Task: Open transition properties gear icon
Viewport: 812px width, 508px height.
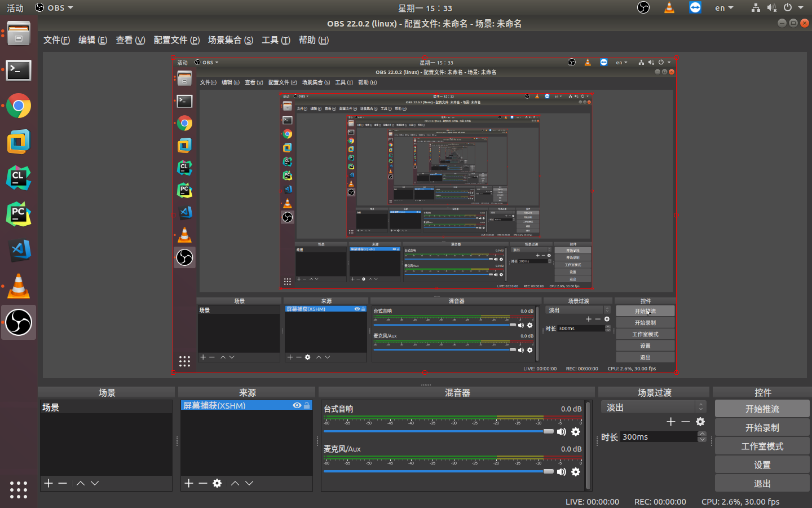Action: [x=700, y=422]
